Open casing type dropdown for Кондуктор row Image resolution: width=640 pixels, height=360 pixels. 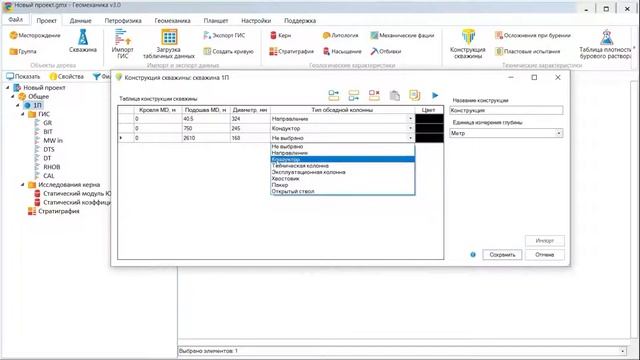point(411,128)
